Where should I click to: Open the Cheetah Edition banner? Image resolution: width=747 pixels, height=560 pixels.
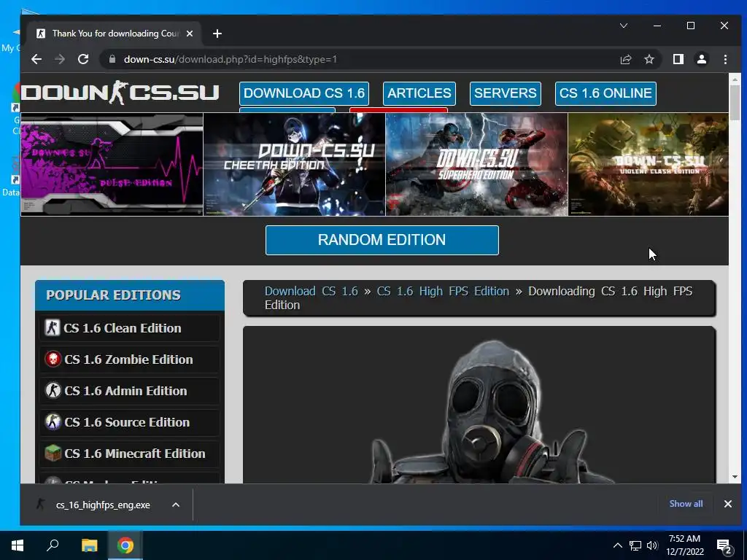click(x=294, y=164)
